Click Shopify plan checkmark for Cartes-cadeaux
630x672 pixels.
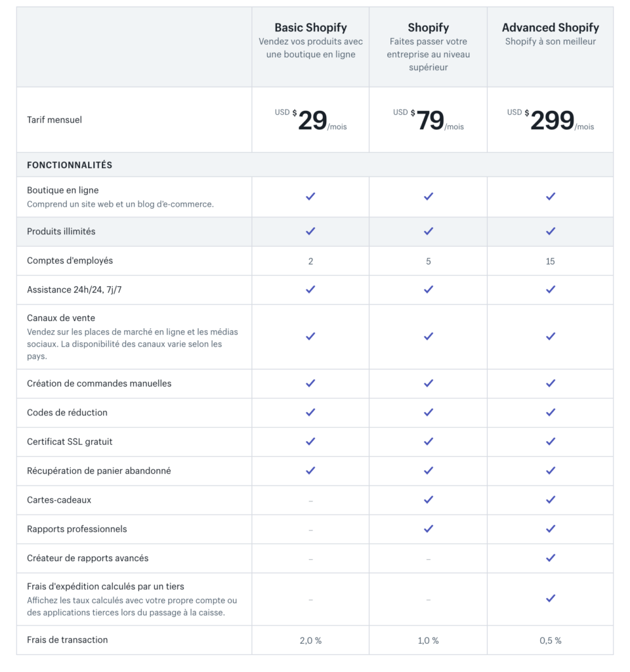click(429, 499)
